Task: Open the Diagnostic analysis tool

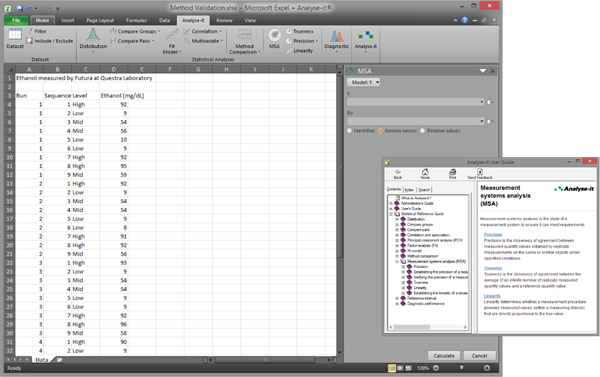Action: pos(337,40)
